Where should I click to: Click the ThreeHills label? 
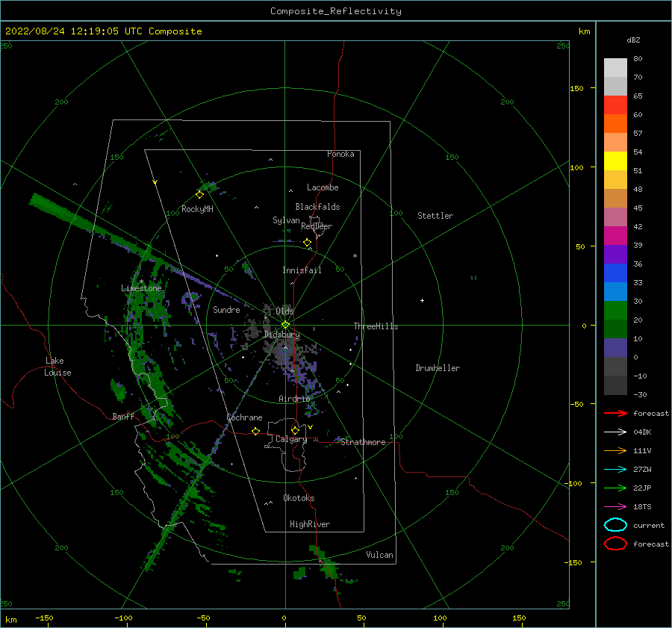(x=376, y=326)
